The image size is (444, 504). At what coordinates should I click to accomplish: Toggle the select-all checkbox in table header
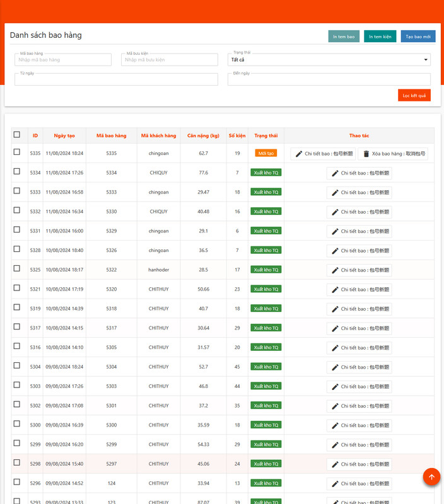click(17, 134)
